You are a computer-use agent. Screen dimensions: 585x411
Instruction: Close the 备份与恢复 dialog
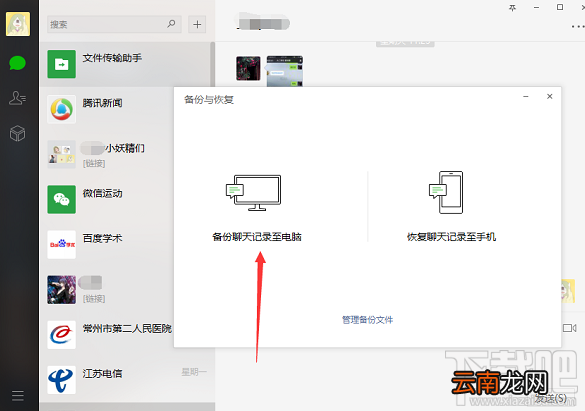point(550,97)
